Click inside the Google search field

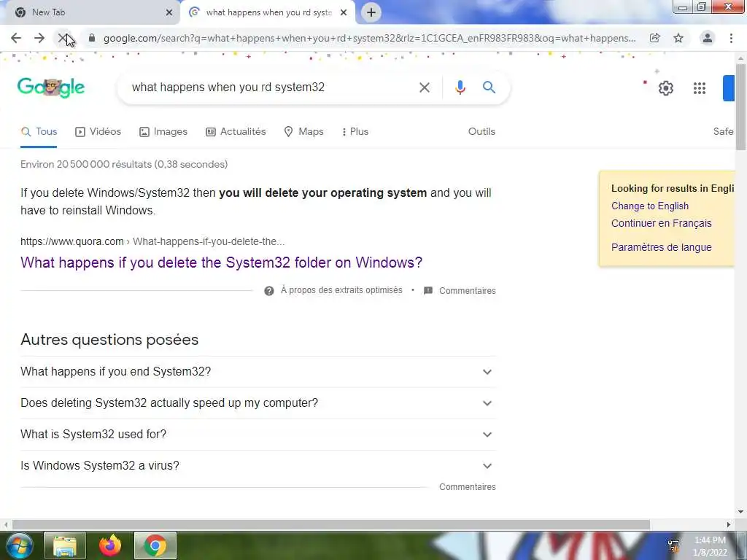[271, 87]
